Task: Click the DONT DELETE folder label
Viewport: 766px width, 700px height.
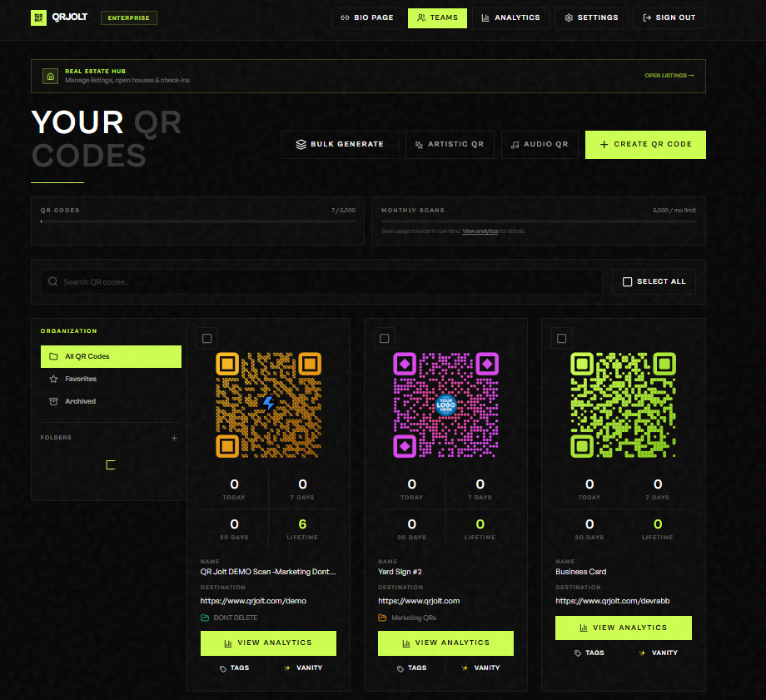Action: [236, 618]
